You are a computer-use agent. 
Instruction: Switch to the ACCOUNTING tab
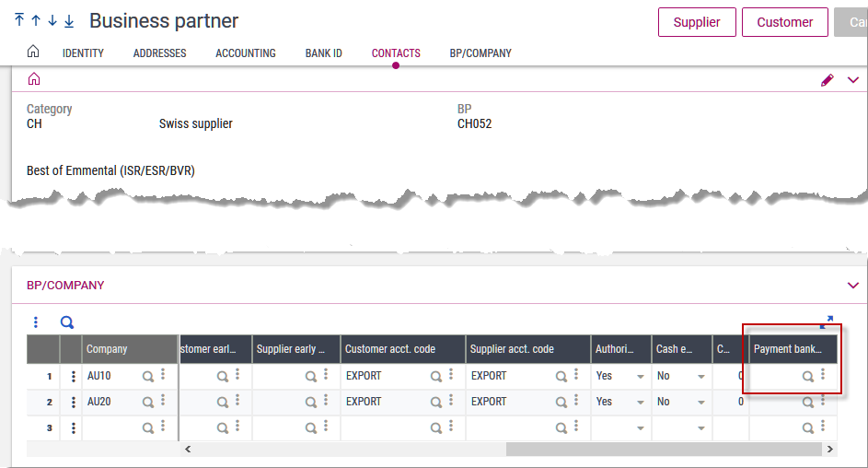246,53
